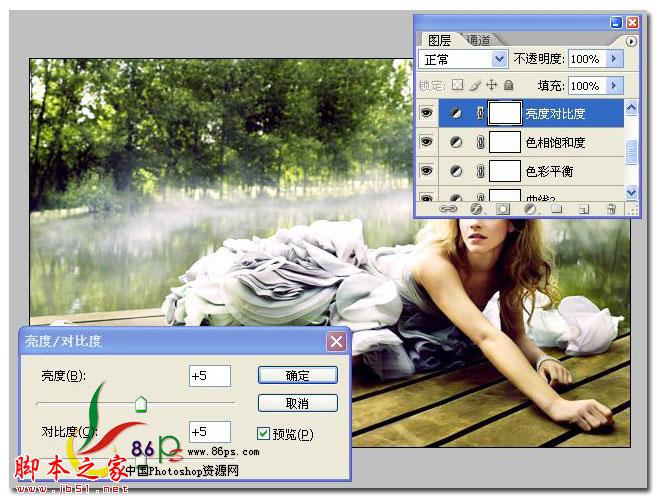Image resolution: width=660 pixels, height=500 pixels.
Task: Click mask link icon on 色相饱和度 layer
Action: tap(480, 142)
